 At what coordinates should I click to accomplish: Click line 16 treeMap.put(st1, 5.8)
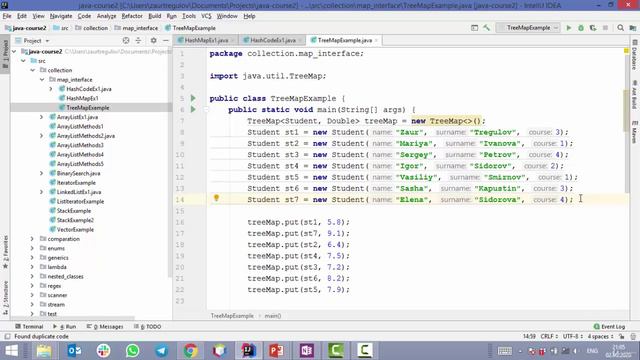(x=298, y=222)
